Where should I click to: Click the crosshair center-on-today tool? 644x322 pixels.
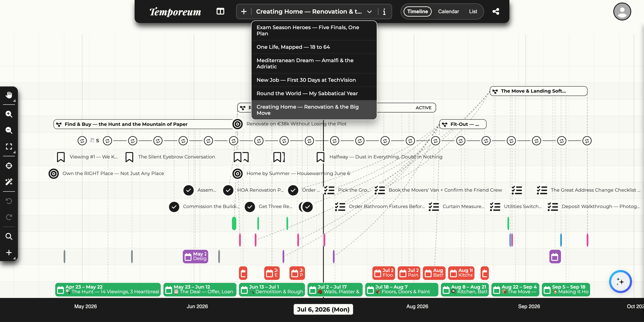[9, 165]
